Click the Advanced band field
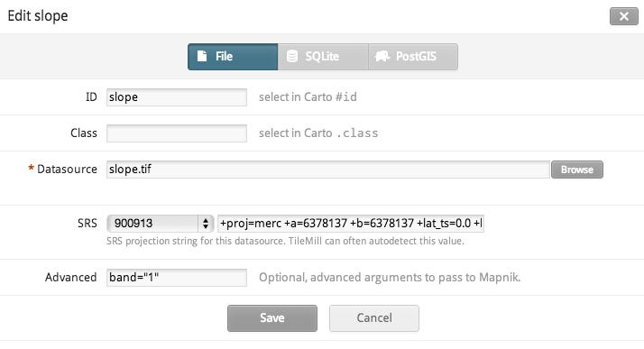The image size is (644, 349). click(x=177, y=278)
